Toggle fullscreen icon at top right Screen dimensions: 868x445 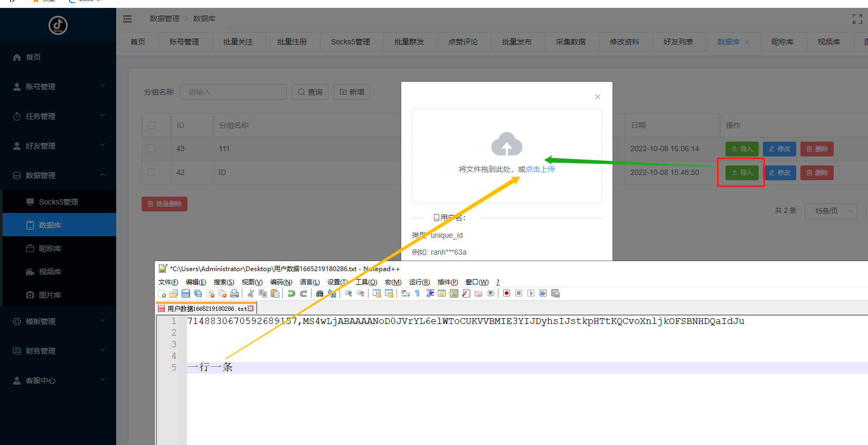click(x=857, y=19)
